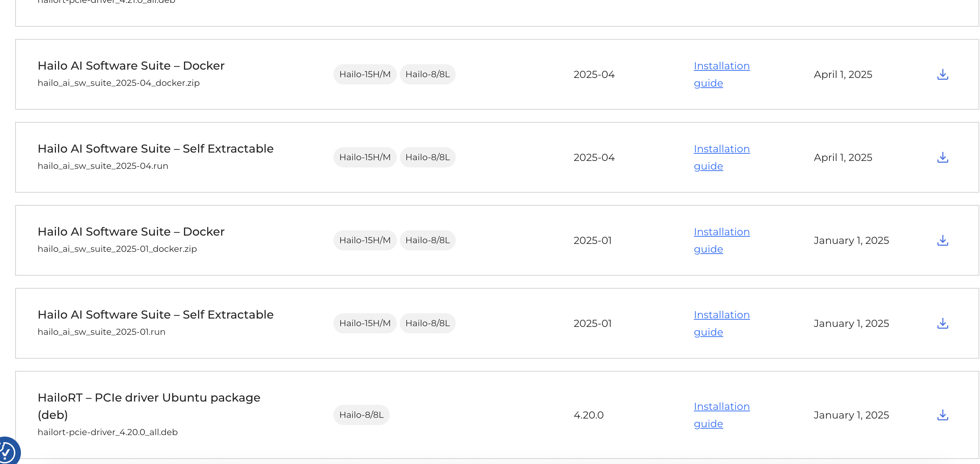Viewport: 980px width, 464px height.
Task: Download hailo_ai_sw_suite_2025-04.run file
Action: pyautogui.click(x=942, y=157)
